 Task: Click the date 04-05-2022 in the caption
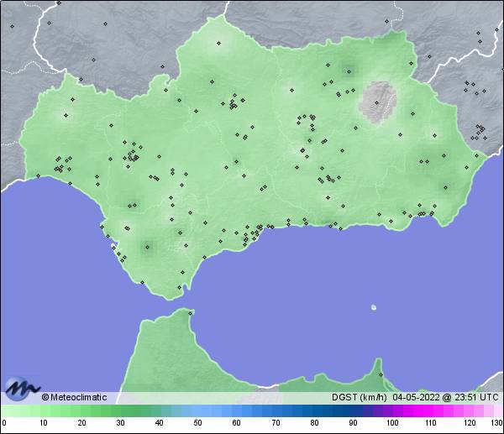pyautogui.click(x=416, y=397)
